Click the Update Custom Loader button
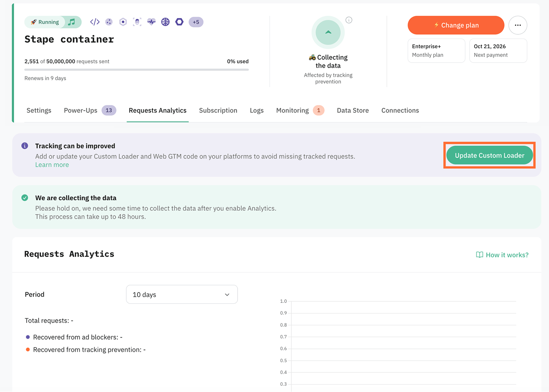 click(x=490, y=155)
